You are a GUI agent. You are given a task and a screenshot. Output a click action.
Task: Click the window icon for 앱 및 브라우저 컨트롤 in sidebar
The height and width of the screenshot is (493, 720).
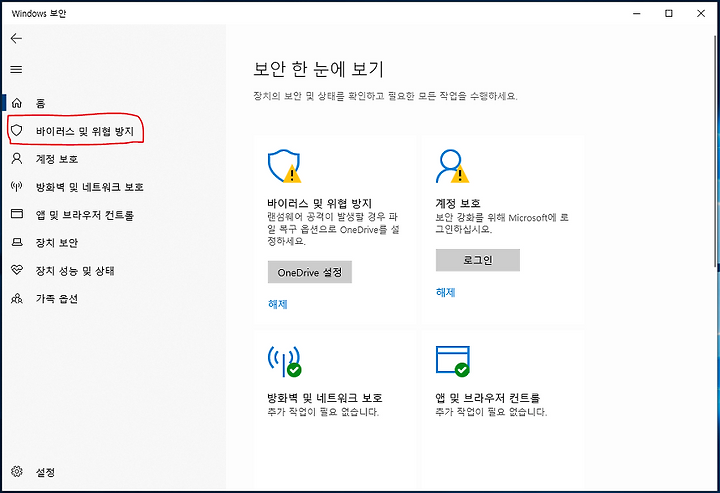coord(17,214)
